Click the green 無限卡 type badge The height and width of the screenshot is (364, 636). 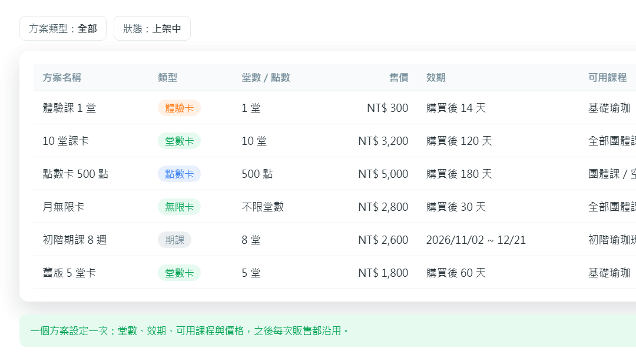tap(179, 207)
